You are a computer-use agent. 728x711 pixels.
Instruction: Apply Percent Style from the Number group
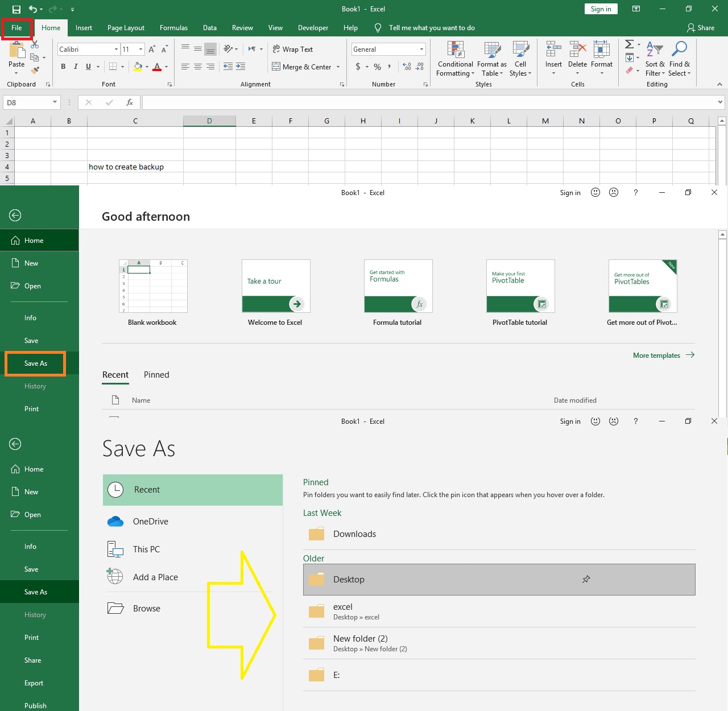tap(377, 67)
